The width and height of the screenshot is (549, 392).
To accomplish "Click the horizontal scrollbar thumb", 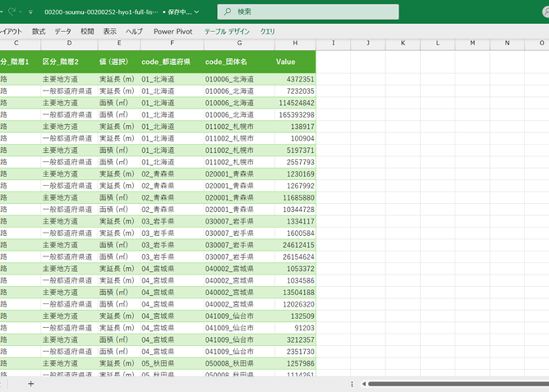I will tap(458, 384).
